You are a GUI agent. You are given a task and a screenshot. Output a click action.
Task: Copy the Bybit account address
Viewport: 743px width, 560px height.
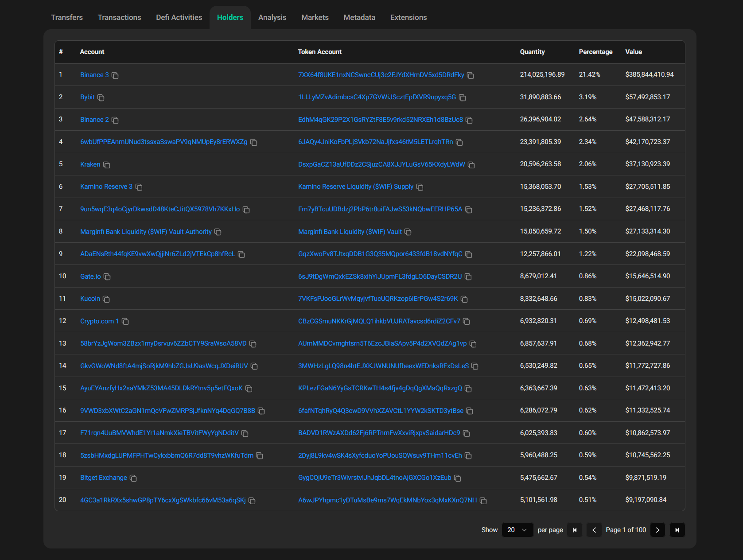point(101,97)
